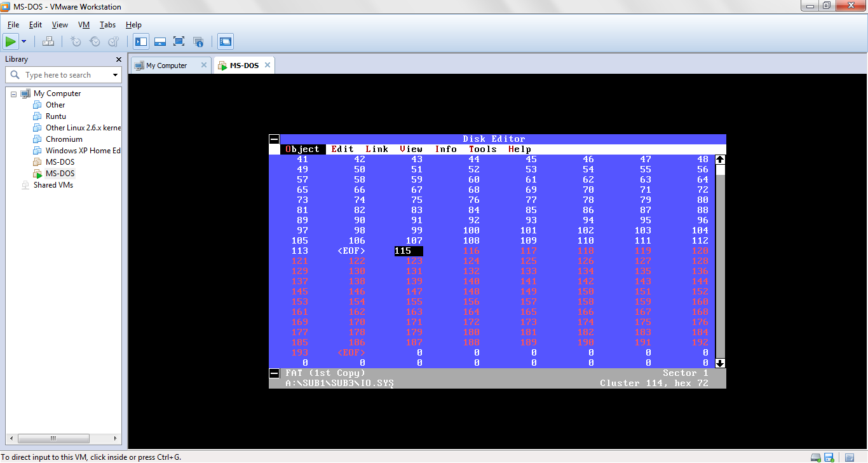Click the floppy drive status icon
This screenshot has width=868, height=463.
coord(829,457)
